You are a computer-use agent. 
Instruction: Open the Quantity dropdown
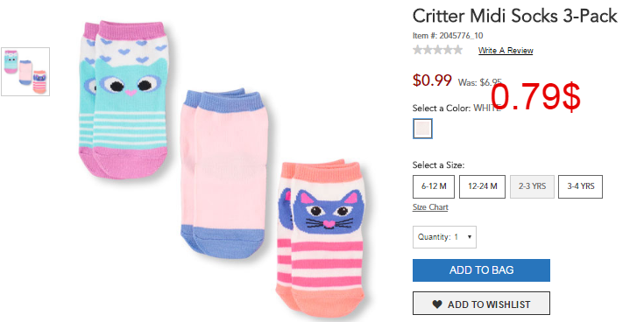(x=444, y=237)
